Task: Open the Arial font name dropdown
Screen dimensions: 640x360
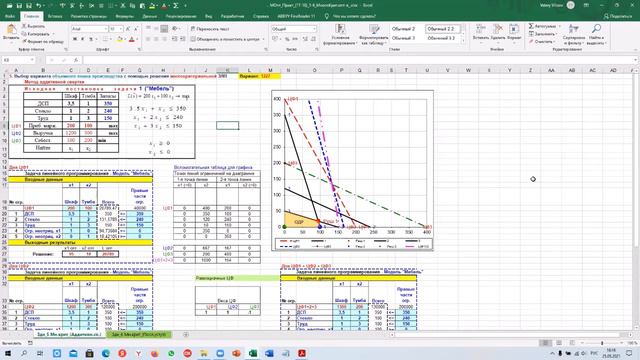Action: point(106,29)
